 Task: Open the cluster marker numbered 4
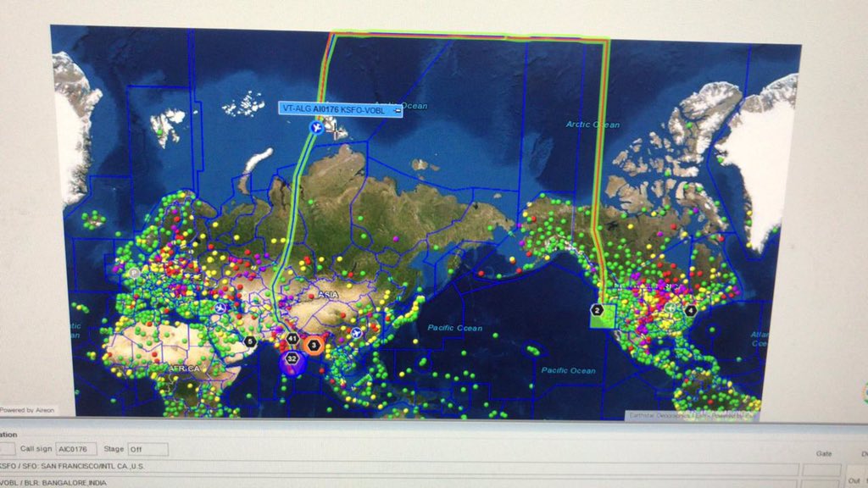[690, 310]
